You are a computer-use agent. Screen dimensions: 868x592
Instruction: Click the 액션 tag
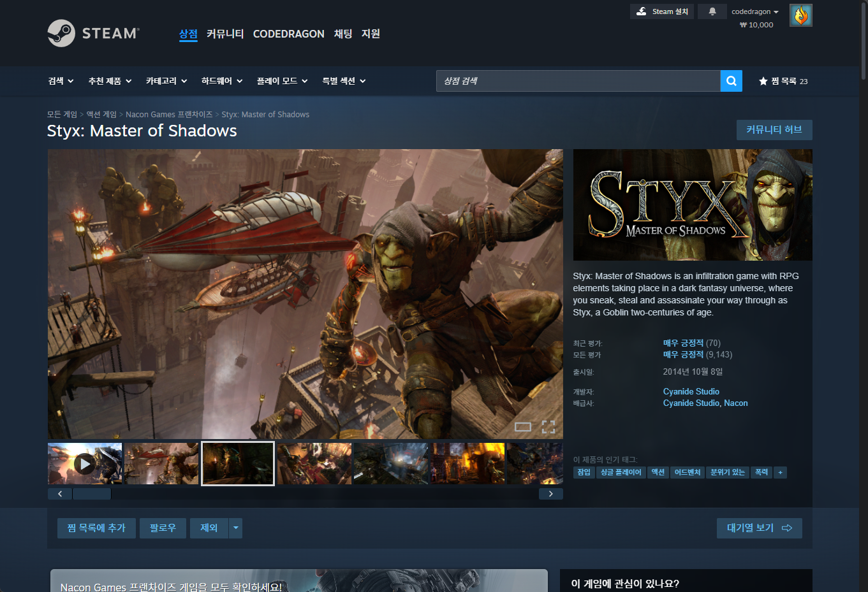(658, 472)
